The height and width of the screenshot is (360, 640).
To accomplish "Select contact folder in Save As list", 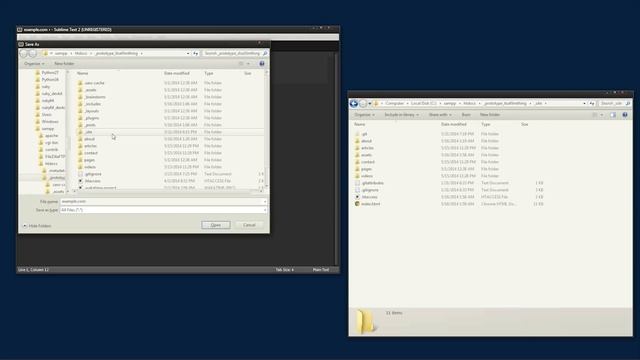I will [x=91, y=153].
